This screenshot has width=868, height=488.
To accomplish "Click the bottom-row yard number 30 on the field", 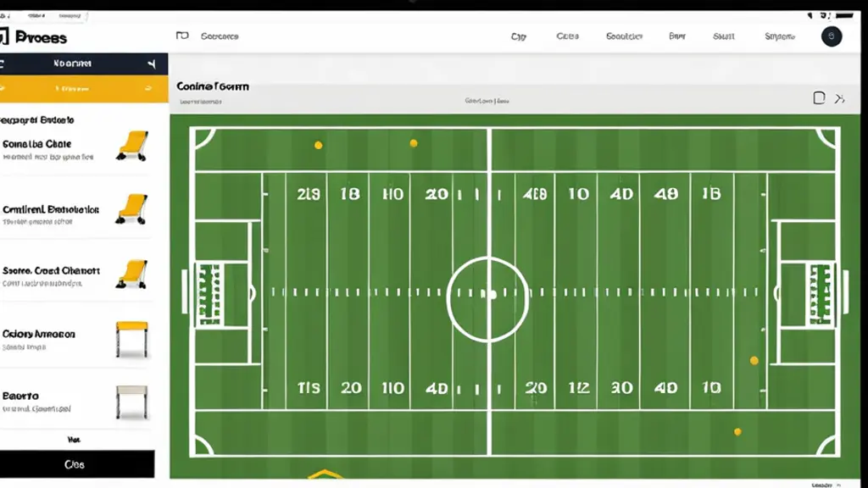I will (x=621, y=388).
